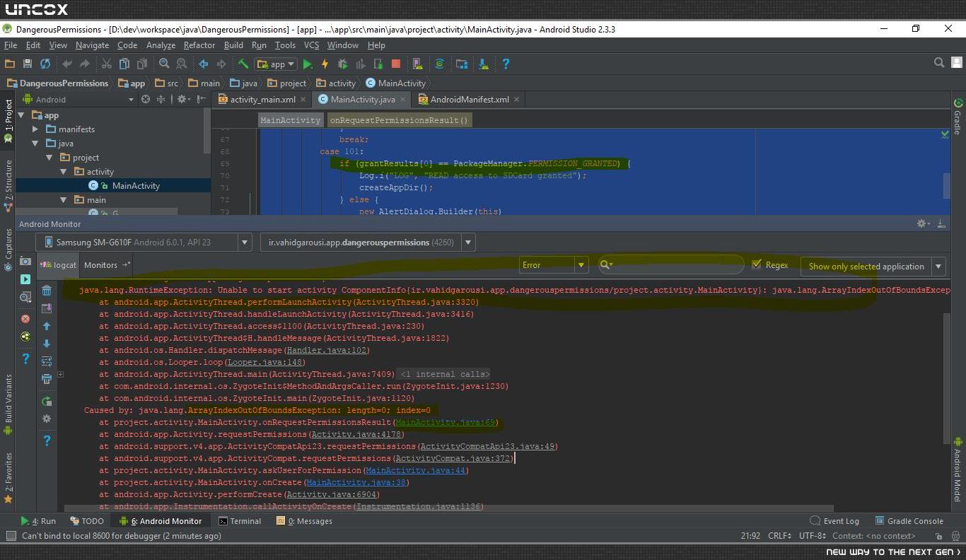Image resolution: width=966 pixels, height=560 pixels.
Task: Click Terminate Application red icon
Action: (25, 319)
